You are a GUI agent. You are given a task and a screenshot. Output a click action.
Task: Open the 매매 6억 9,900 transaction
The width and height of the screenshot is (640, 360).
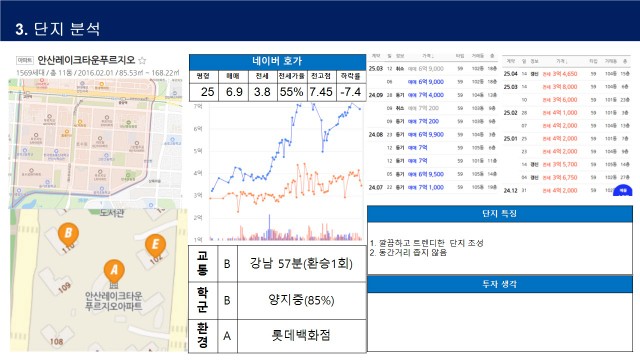pyautogui.click(x=426, y=135)
